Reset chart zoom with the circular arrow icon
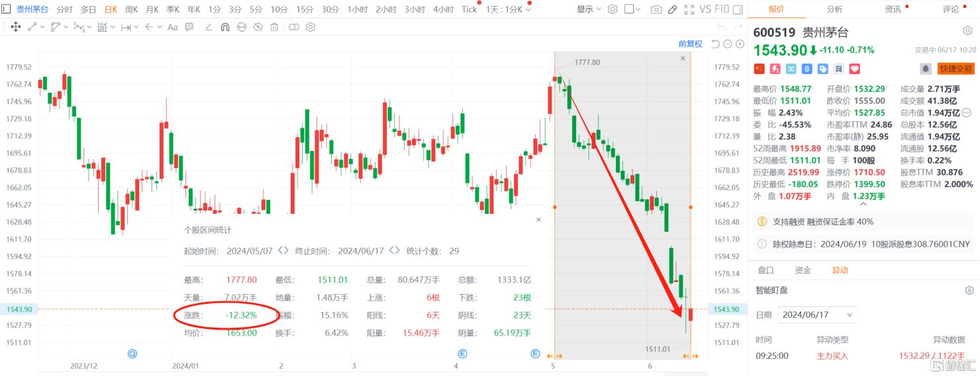The width and height of the screenshot is (980, 376). 716,44
